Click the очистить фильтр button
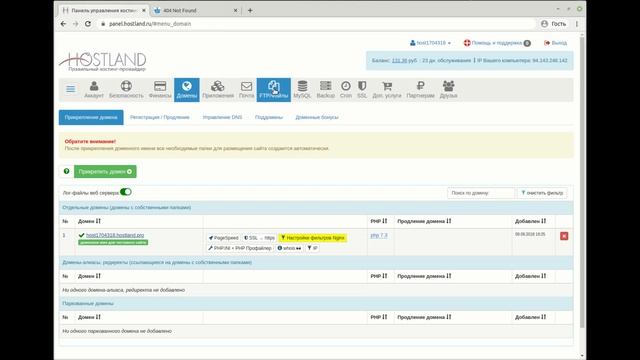The height and width of the screenshot is (360, 640). [542, 193]
